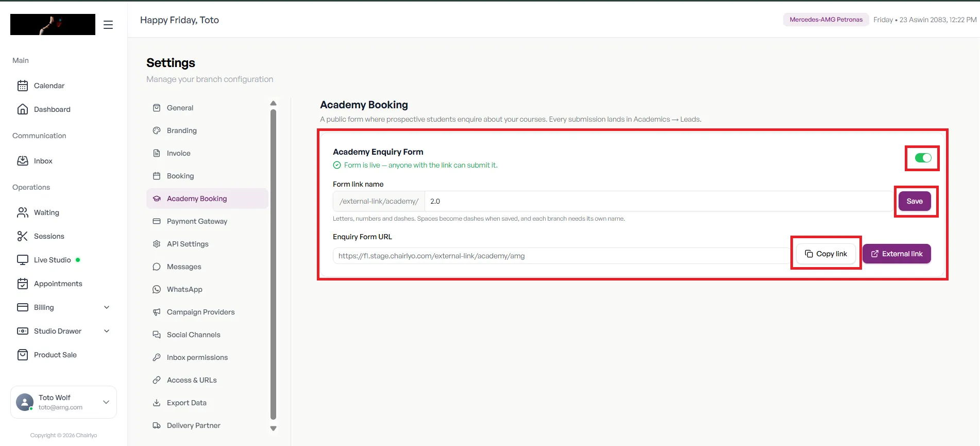Select Booking settings tab
Screen dimensions: 980x446
[x=207, y=176]
